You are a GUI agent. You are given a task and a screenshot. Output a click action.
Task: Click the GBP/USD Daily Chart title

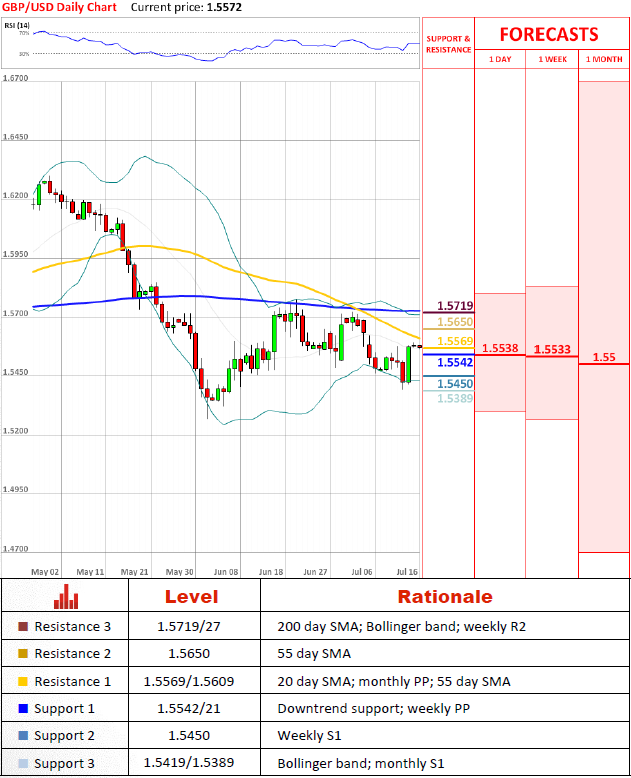[60, 7]
